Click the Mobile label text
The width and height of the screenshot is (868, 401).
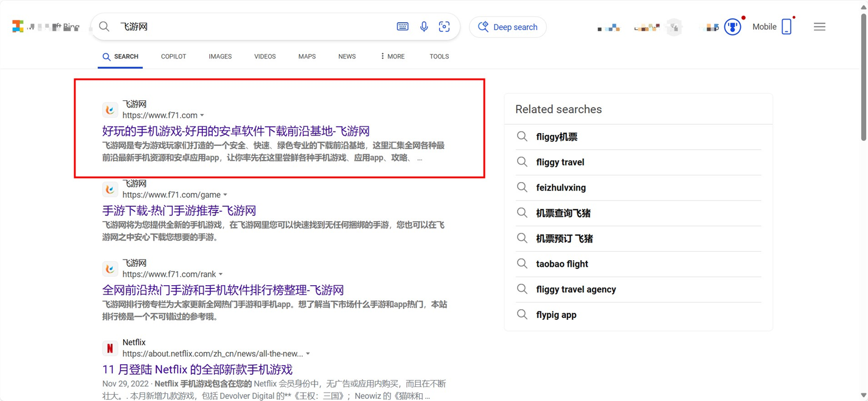pos(764,27)
